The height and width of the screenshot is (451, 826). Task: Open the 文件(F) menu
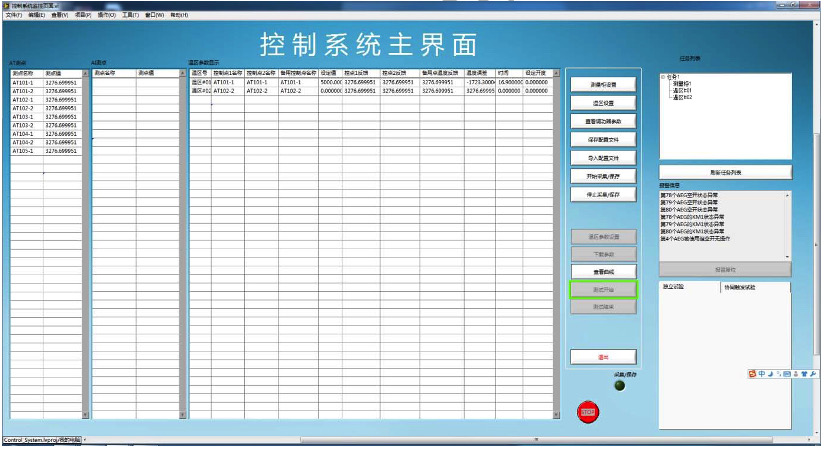(13, 15)
